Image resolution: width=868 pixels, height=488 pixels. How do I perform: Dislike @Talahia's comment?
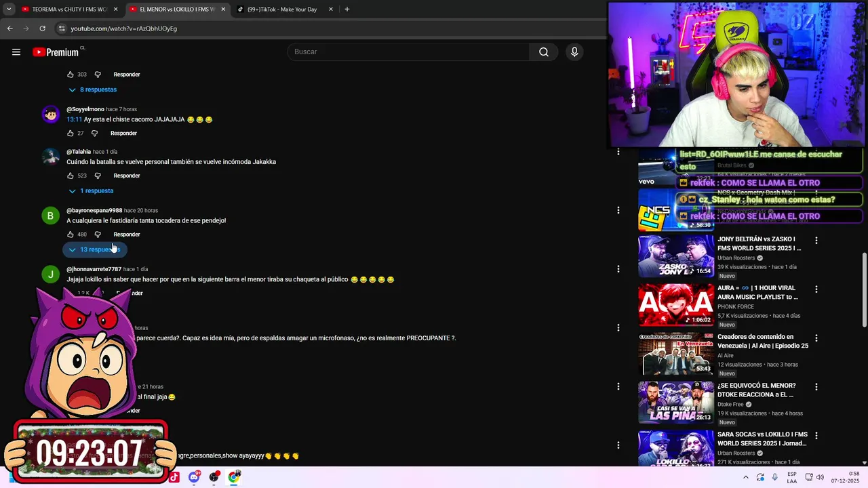pos(98,176)
